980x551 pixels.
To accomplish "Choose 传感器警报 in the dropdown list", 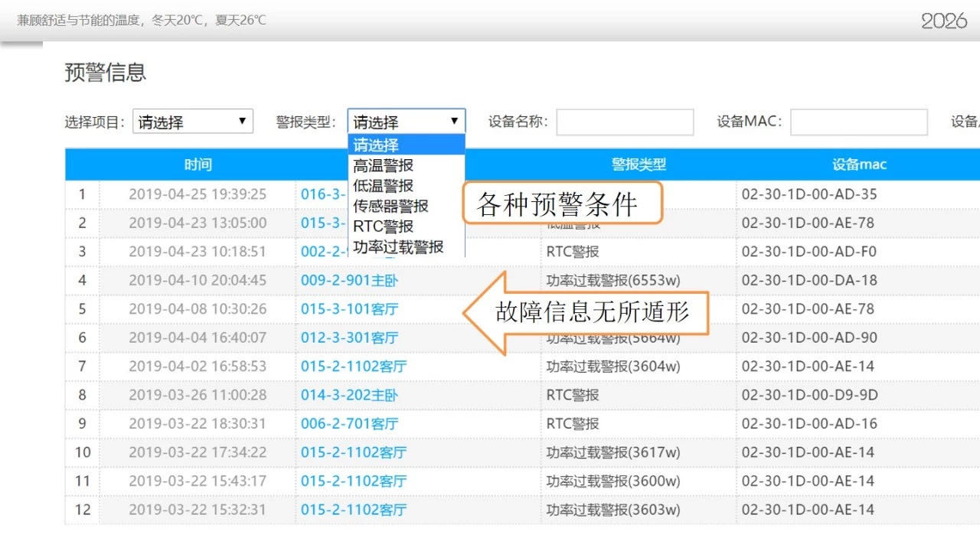I will tap(390, 206).
